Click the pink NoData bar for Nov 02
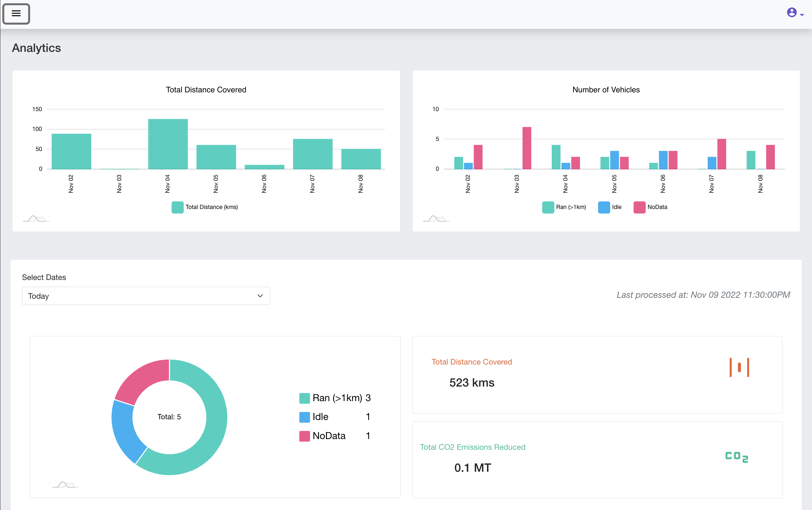 (x=478, y=157)
